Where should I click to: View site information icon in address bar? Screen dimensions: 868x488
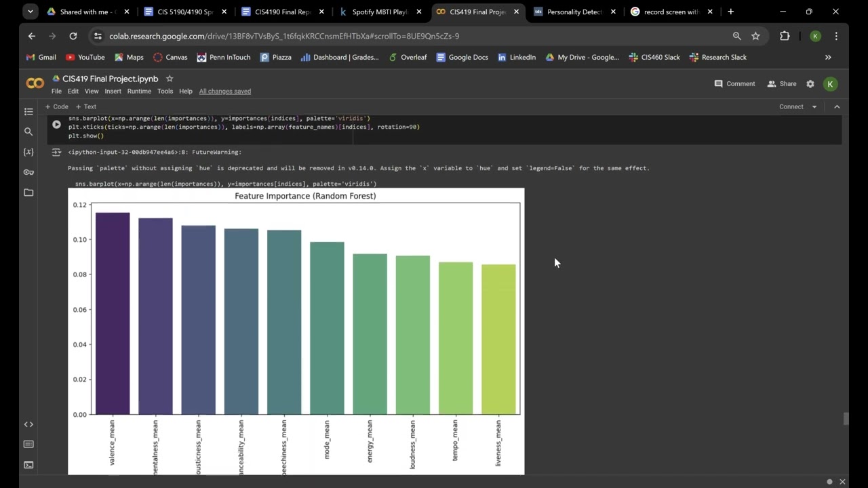98,36
